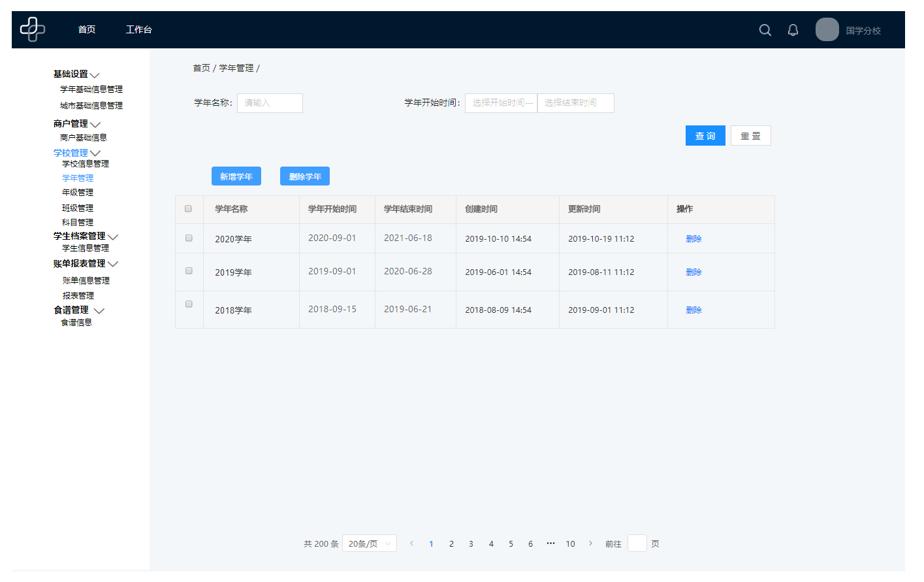Click the 新增学年 button
The width and height of the screenshot is (924, 582).
[x=236, y=176]
